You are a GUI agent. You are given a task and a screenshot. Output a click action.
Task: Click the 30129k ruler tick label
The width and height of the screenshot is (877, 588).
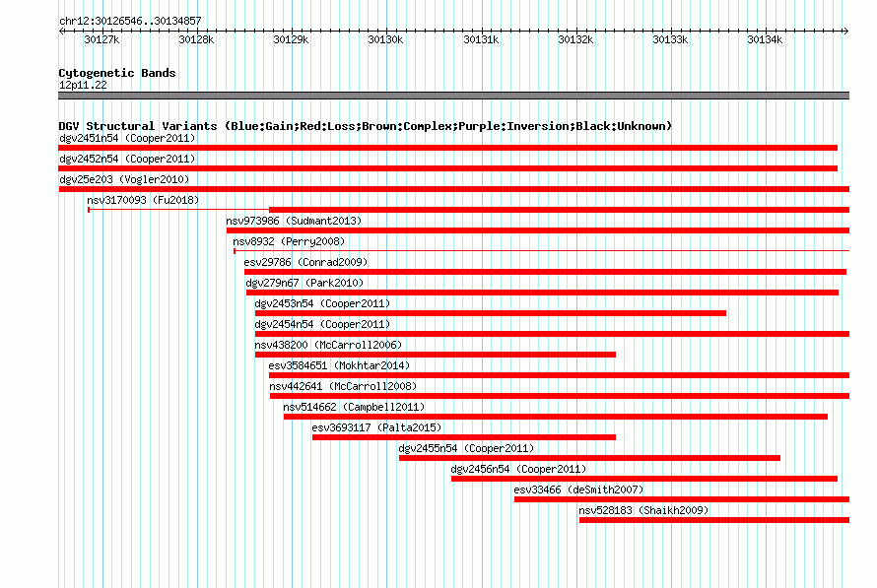click(291, 39)
